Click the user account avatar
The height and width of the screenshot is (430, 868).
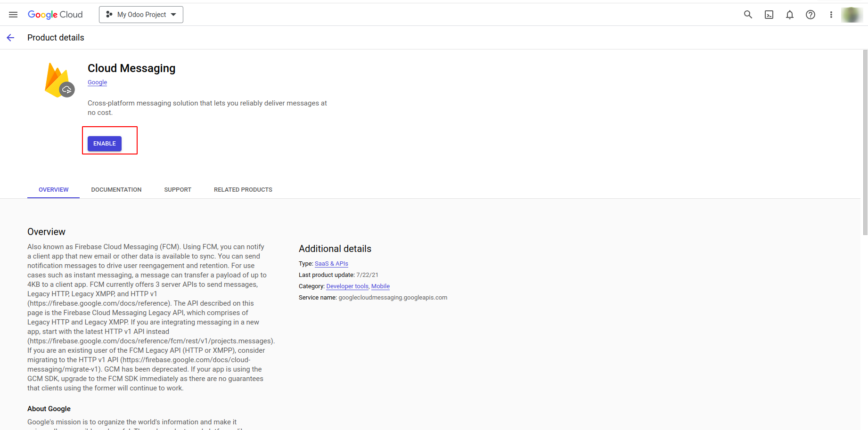[x=852, y=15]
